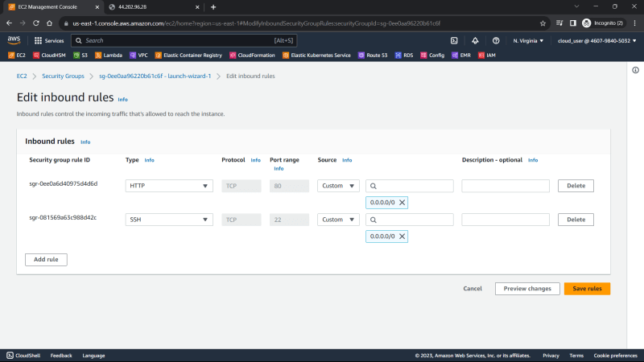Open the Type dropdown showing SSH
This screenshot has height=362, width=644.
169,220
